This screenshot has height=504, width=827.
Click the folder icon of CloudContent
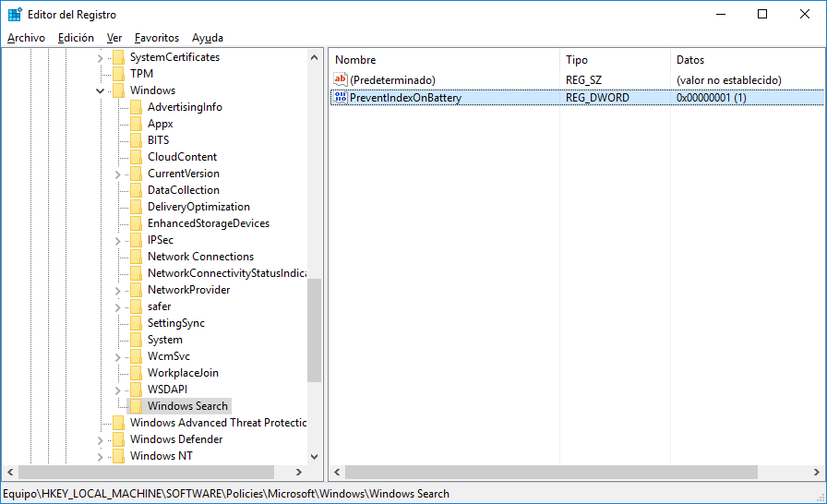136,157
